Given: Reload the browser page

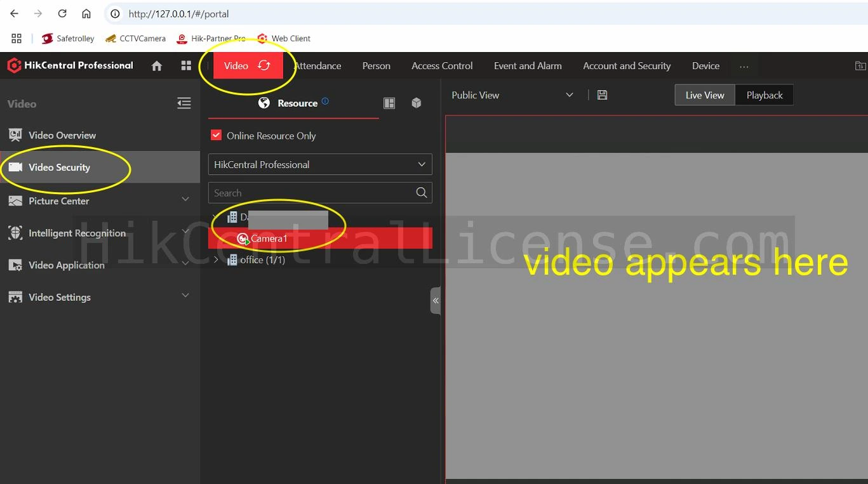Looking at the screenshot, I should (x=62, y=13).
